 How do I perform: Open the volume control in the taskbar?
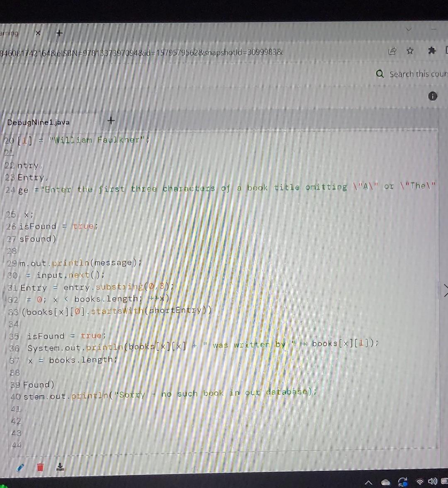click(x=432, y=481)
